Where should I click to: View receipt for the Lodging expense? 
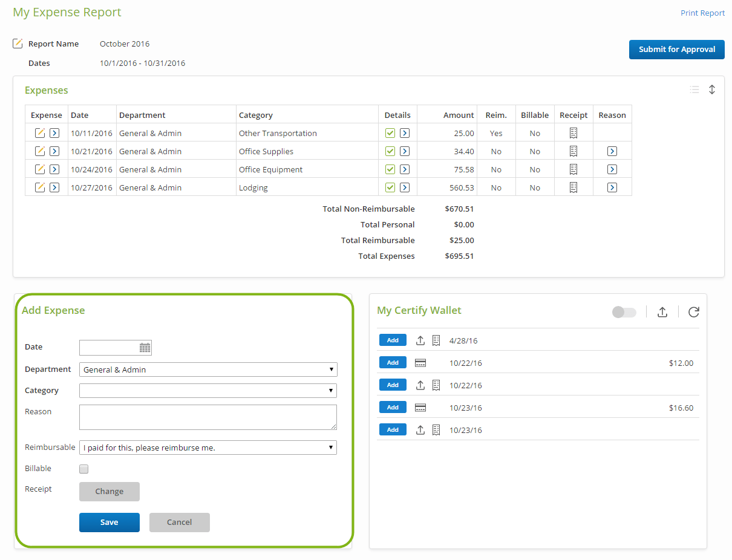point(574,187)
